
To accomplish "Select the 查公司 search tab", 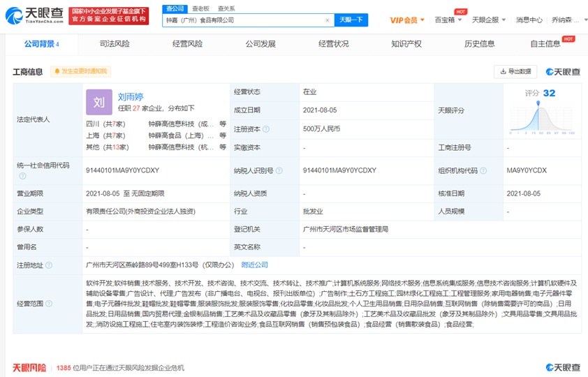I will point(175,8).
